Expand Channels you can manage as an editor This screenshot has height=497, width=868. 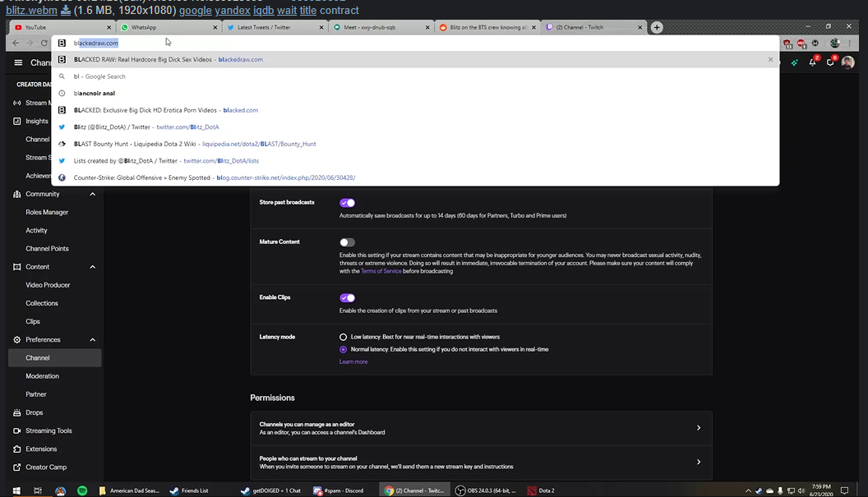(x=481, y=428)
